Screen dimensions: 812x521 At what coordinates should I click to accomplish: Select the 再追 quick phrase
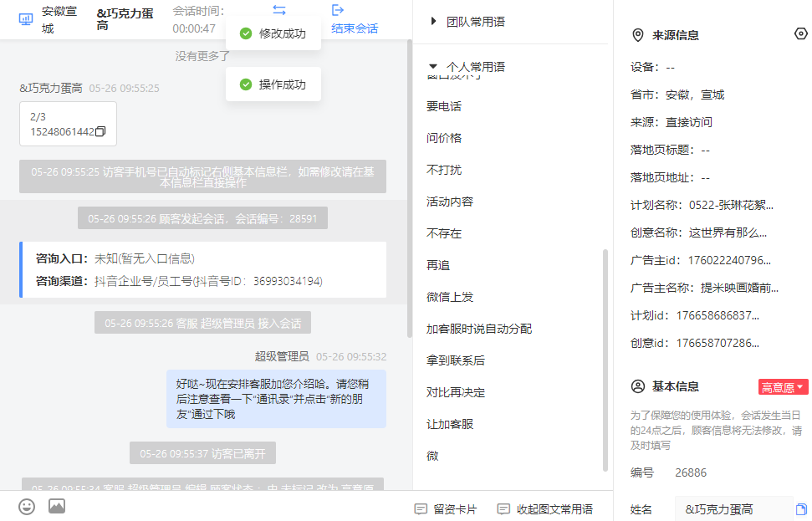[x=438, y=265]
